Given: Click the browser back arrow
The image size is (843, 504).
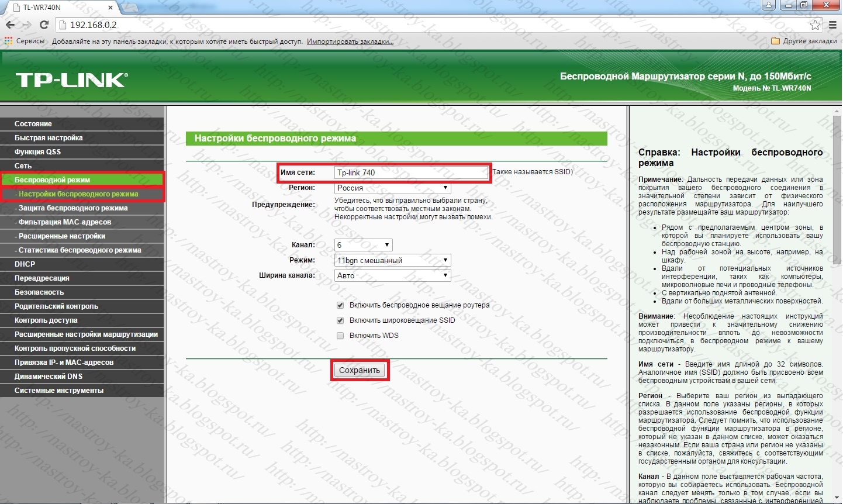Looking at the screenshot, I should tap(10, 25).
